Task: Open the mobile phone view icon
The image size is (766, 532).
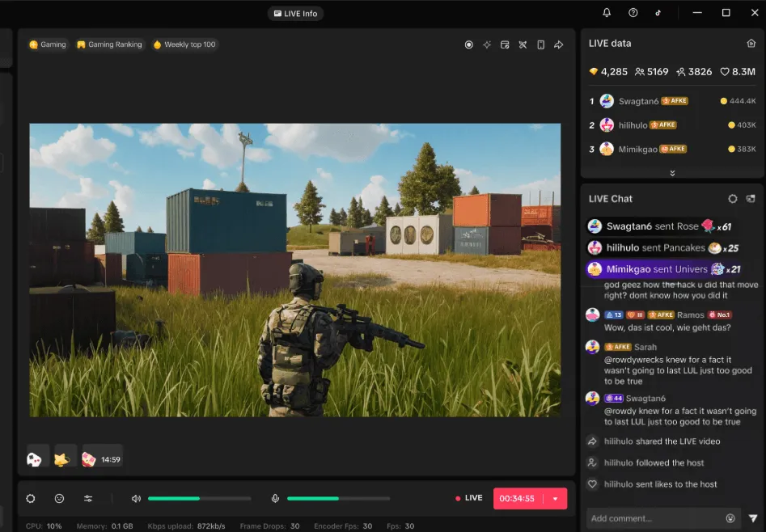Action: (540, 44)
